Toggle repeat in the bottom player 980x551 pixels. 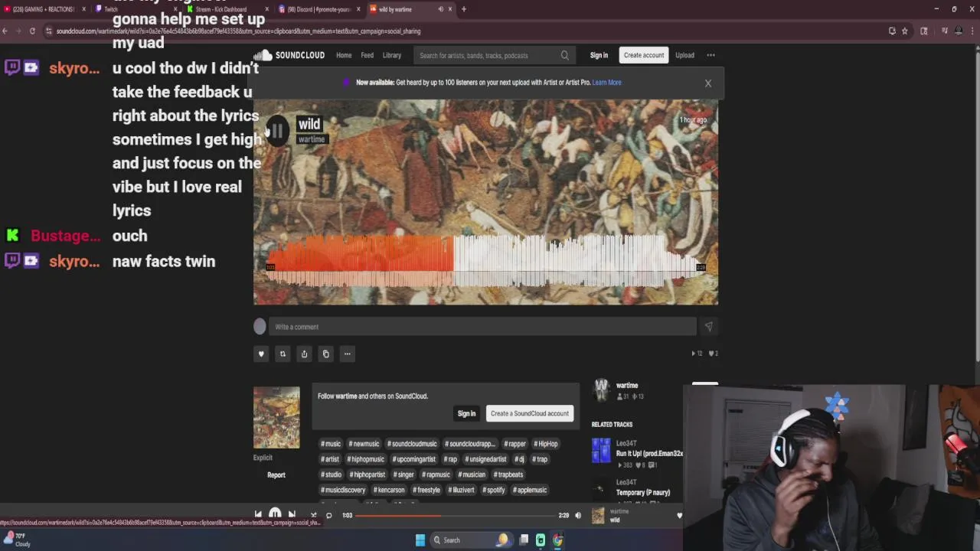point(329,515)
